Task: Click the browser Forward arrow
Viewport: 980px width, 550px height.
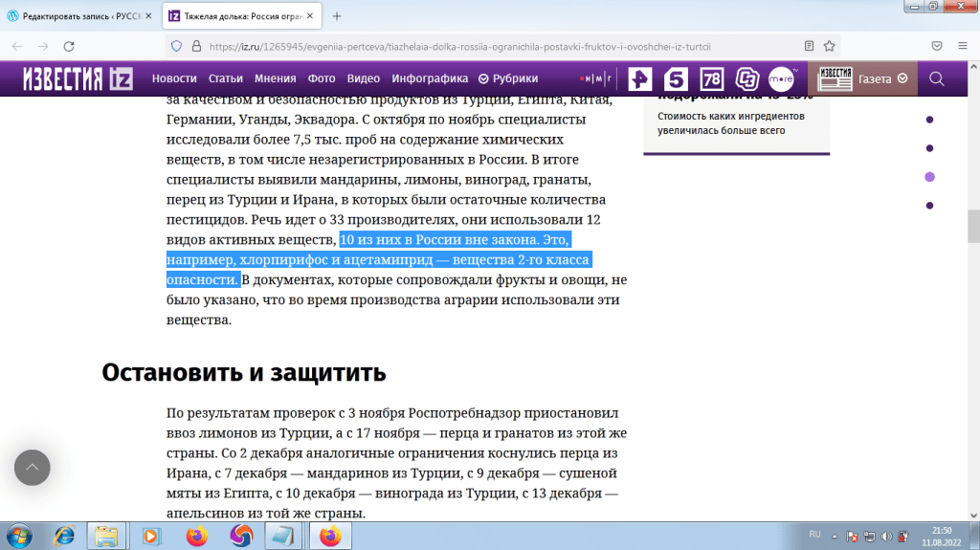Action: click(x=42, y=46)
